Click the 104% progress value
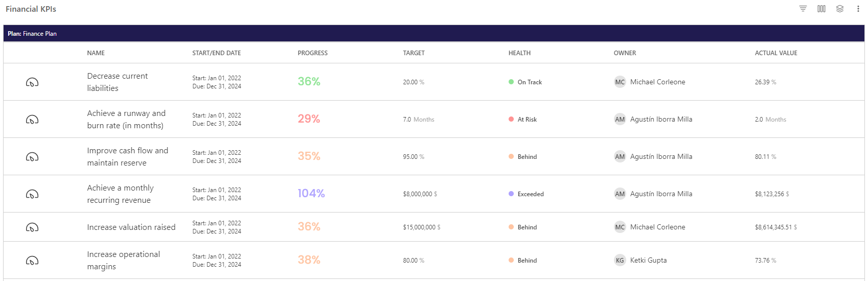This screenshot has width=868, height=281. pos(311,194)
